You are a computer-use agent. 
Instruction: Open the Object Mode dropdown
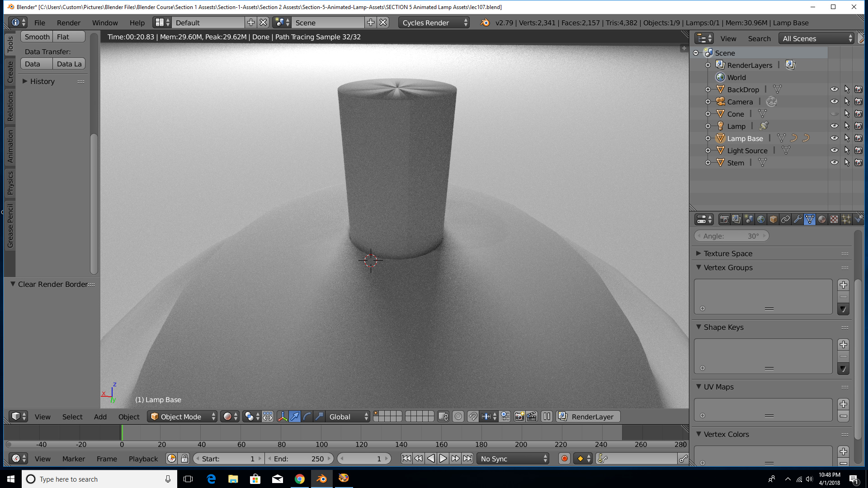point(183,417)
